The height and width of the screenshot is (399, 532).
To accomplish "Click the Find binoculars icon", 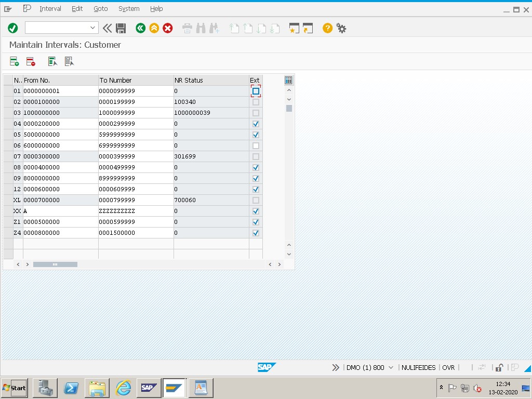I will (x=201, y=28).
